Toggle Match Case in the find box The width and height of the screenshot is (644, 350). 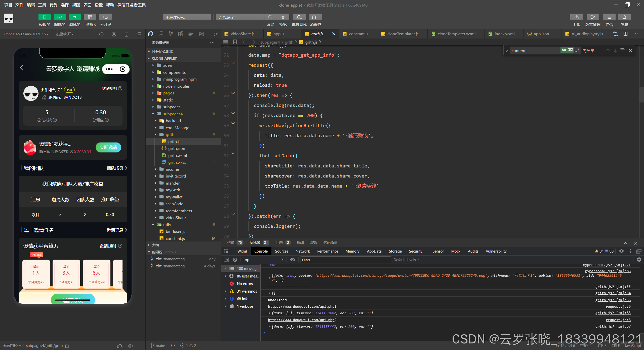[563, 50]
